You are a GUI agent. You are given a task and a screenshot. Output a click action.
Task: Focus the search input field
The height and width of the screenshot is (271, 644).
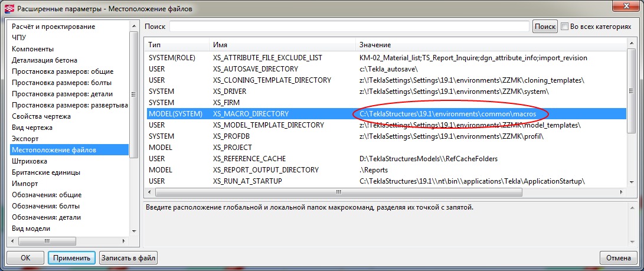349,27
